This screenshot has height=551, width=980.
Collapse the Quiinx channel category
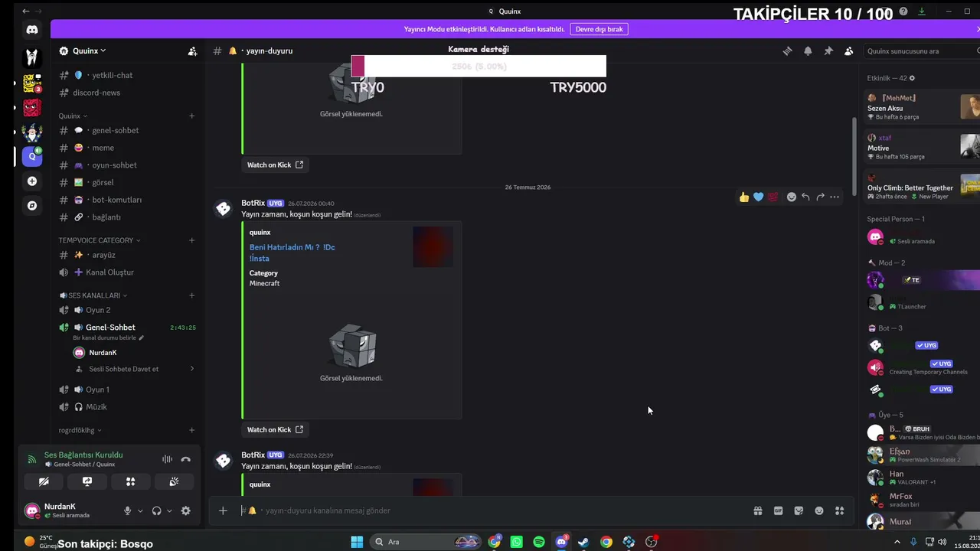click(x=73, y=116)
